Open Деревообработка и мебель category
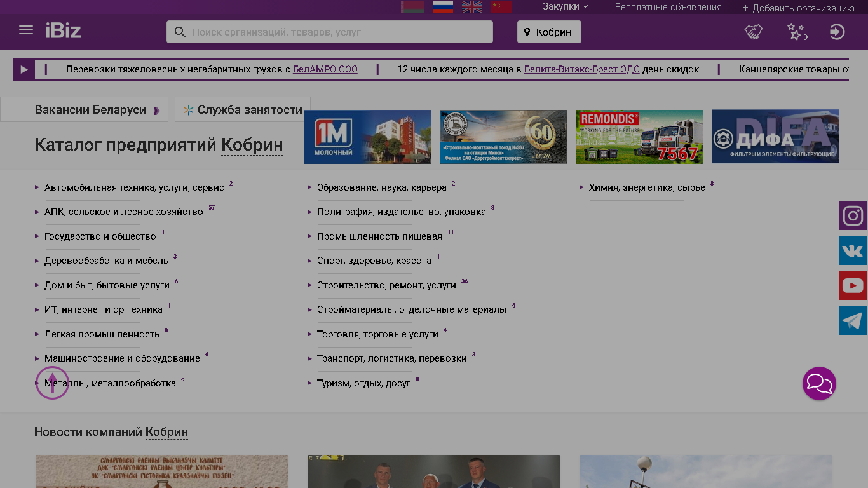 pos(106,261)
